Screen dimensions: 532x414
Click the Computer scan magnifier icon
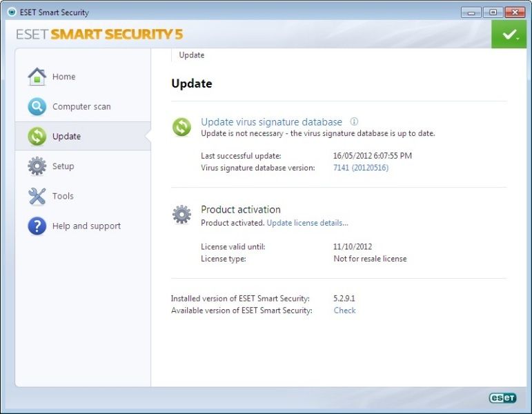click(37, 106)
